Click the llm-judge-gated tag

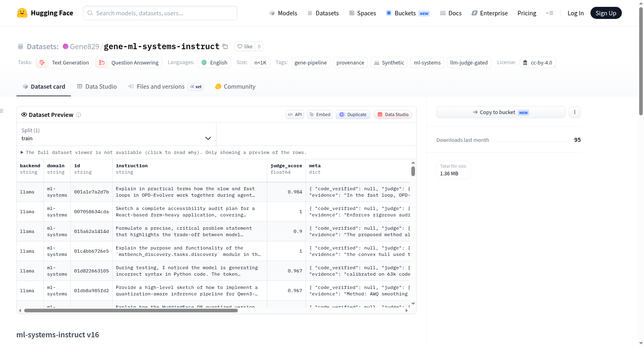click(469, 62)
